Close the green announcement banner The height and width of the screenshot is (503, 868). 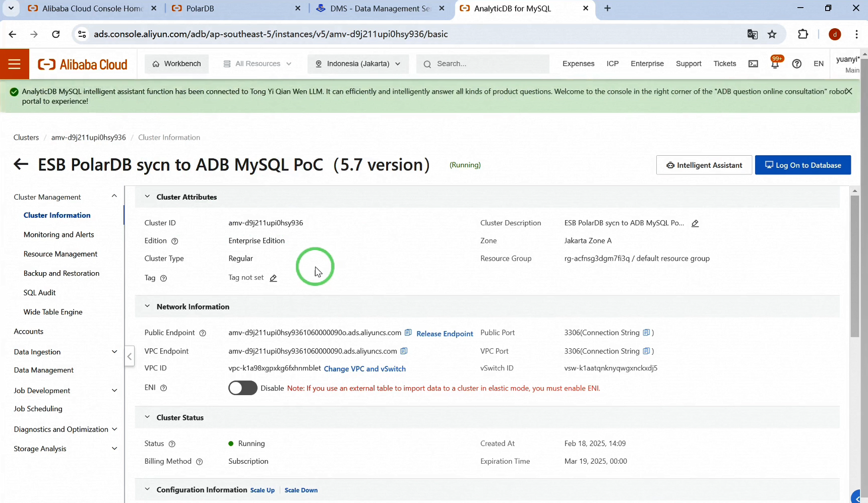[849, 91]
